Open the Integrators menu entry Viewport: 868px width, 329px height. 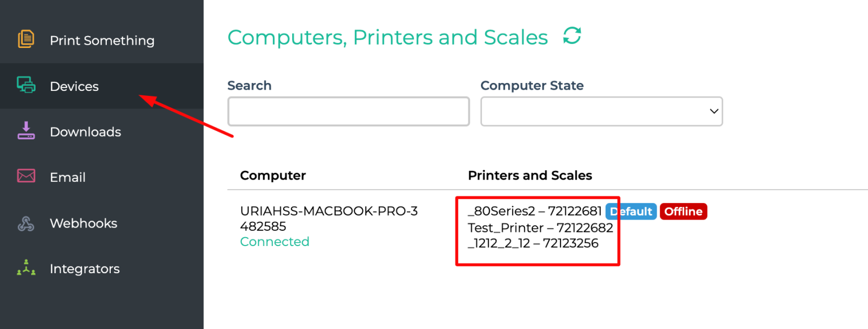[x=85, y=269]
